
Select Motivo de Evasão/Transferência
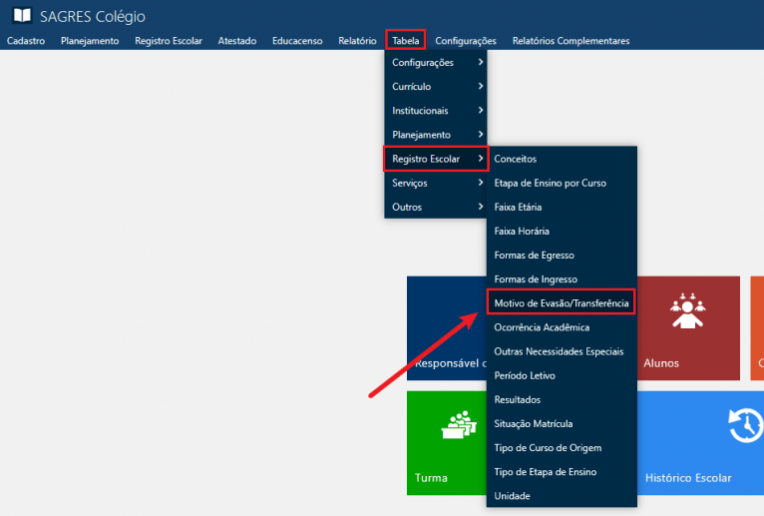(x=561, y=303)
